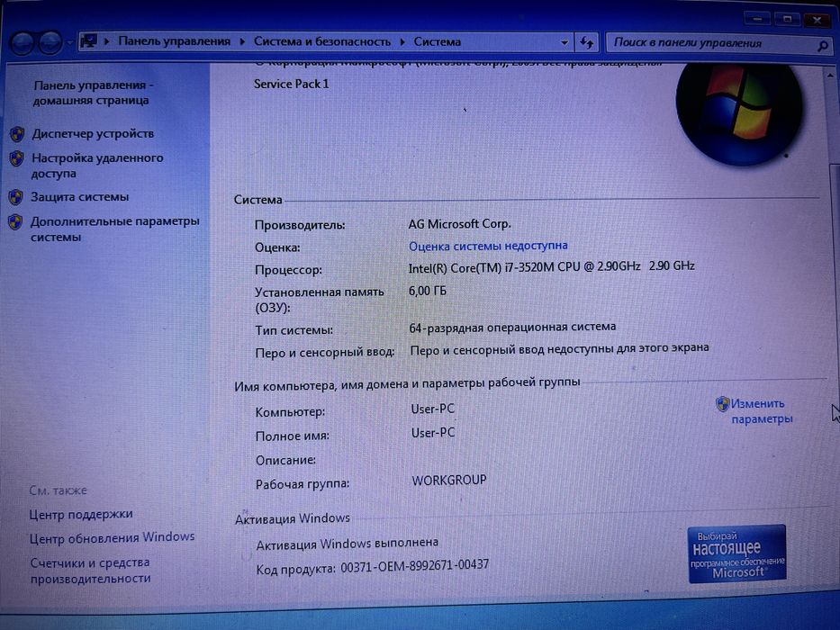The width and height of the screenshot is (840, 630).
Task: Click the search magnifier icon
Action: (822, 47)
